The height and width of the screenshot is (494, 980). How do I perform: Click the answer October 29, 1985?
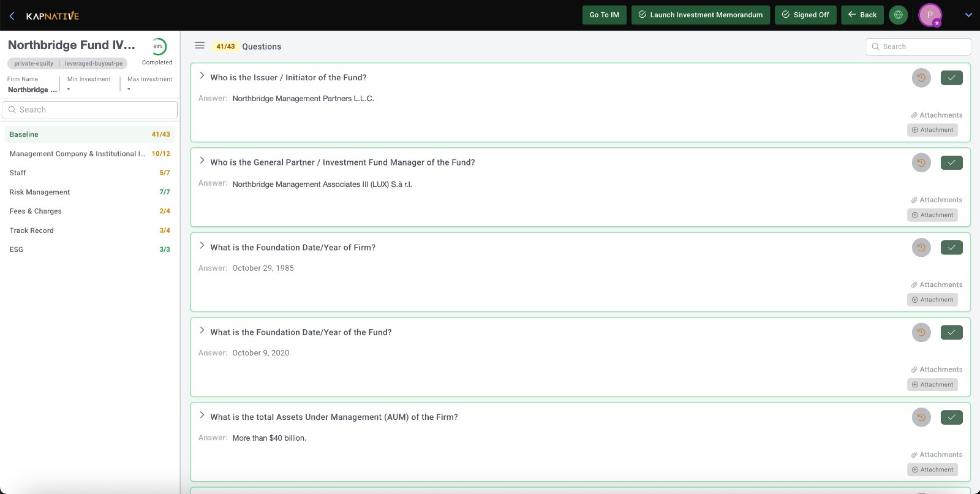coord(263,268)
